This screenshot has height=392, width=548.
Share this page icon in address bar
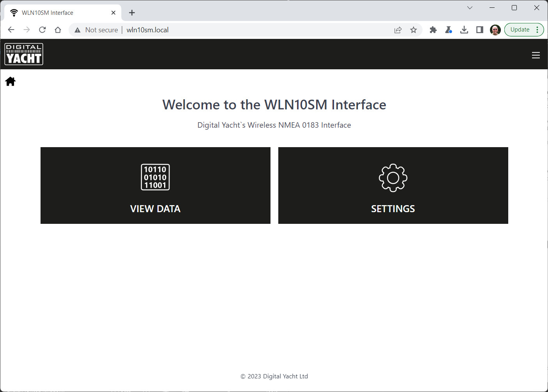pos(398,30)
